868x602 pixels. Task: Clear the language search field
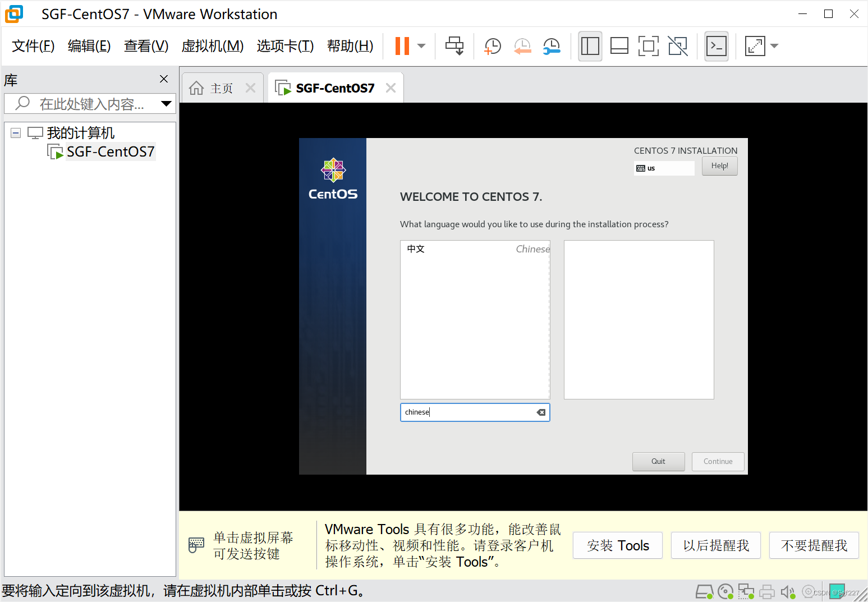point(541,412)
